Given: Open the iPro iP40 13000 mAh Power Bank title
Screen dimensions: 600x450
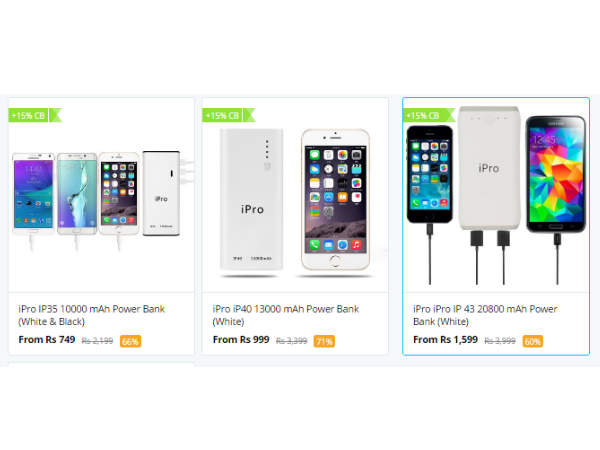Looking at the screenshot, I should click(x=285, y=315).
